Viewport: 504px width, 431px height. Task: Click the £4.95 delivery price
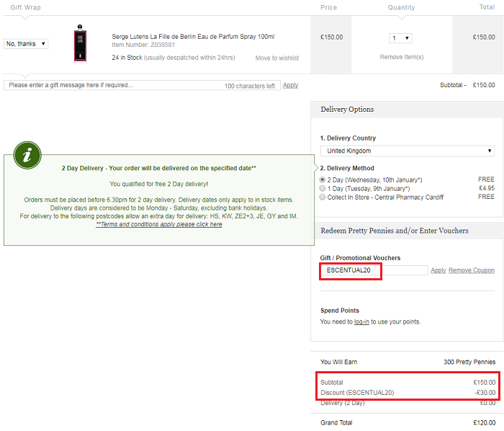487,188
